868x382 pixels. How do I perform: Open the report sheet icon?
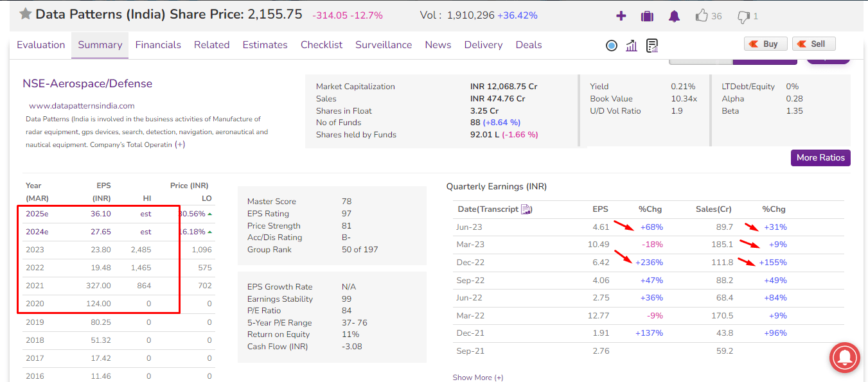click(x=652, y=45)
